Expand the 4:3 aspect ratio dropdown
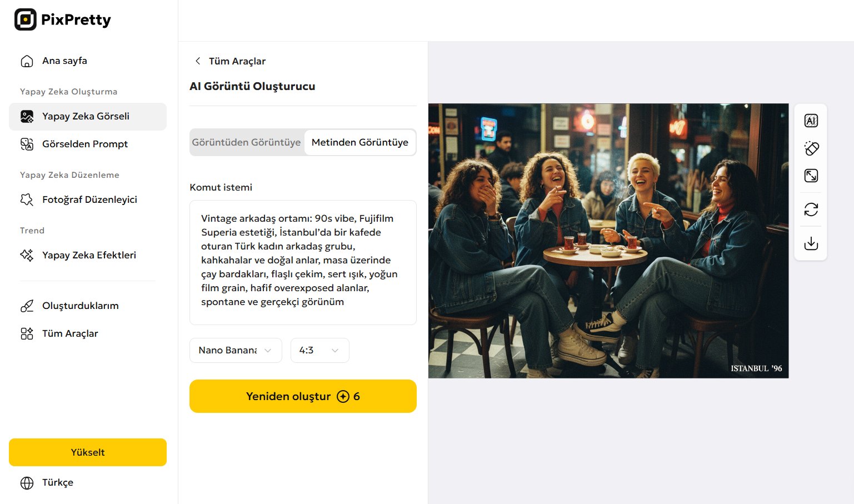854x504 pixels. 319,350
